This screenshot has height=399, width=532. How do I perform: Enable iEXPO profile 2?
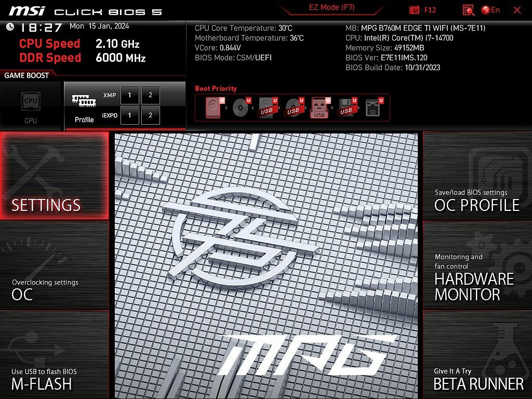point(151,115)
